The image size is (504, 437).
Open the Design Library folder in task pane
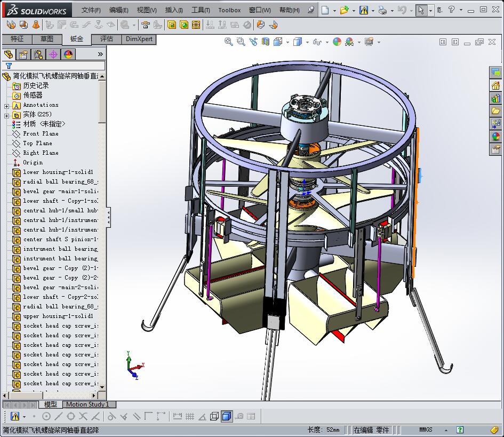point(496,98)
